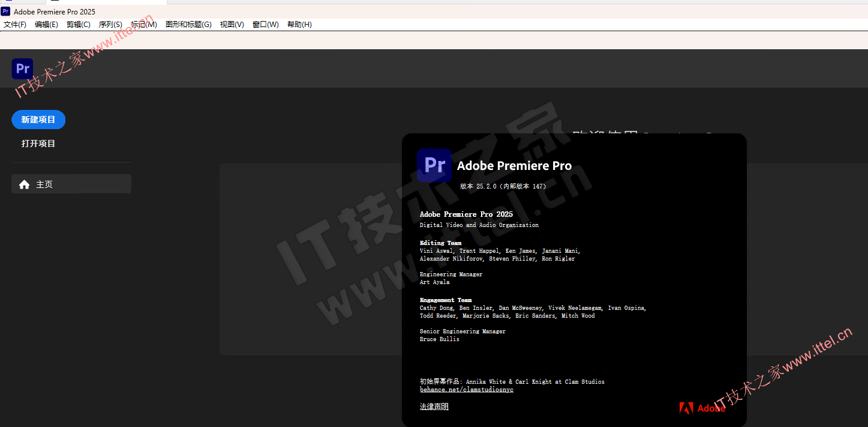Click the 初始屏幕作品 splash credit line
The image size is (868, 427).
click(512, 381)
